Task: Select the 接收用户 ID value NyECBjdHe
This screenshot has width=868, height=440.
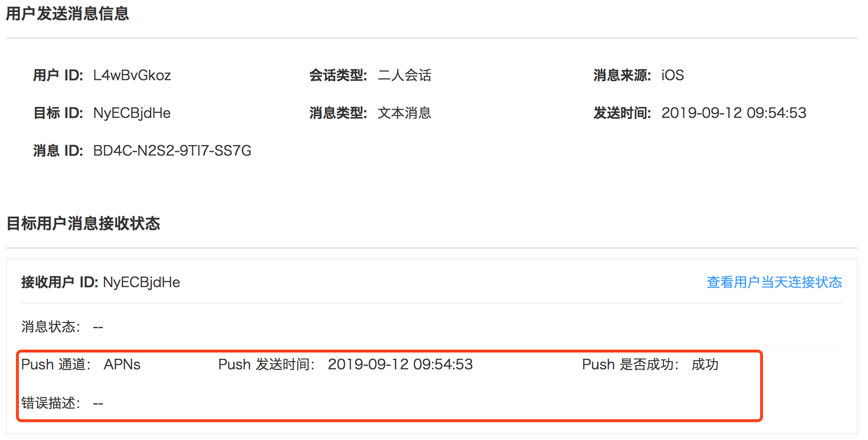Action: (x=141, y=282)
